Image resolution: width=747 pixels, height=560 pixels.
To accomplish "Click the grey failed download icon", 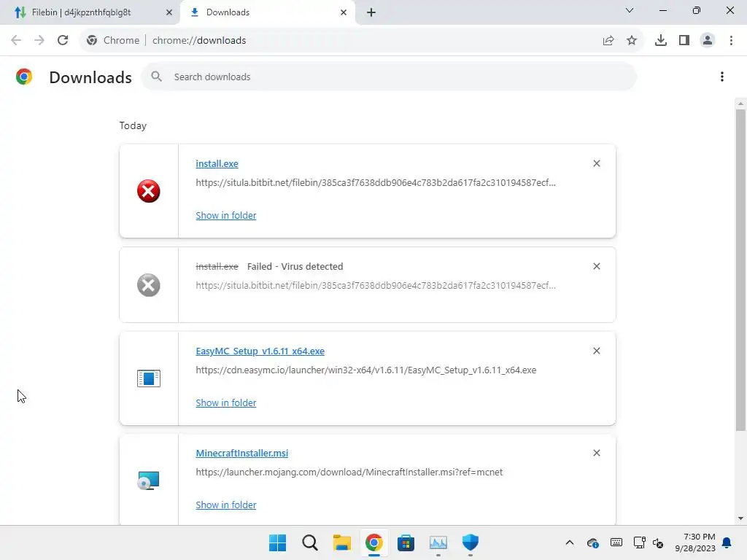I will 149,285.
